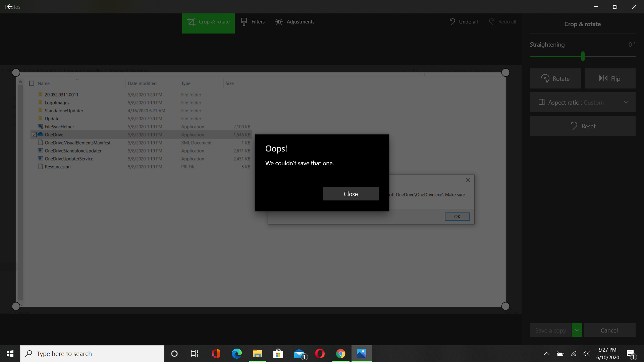Screen dimensions: 644x362
Task: Click the Straightening slider handle
Action: coord(583,56)
